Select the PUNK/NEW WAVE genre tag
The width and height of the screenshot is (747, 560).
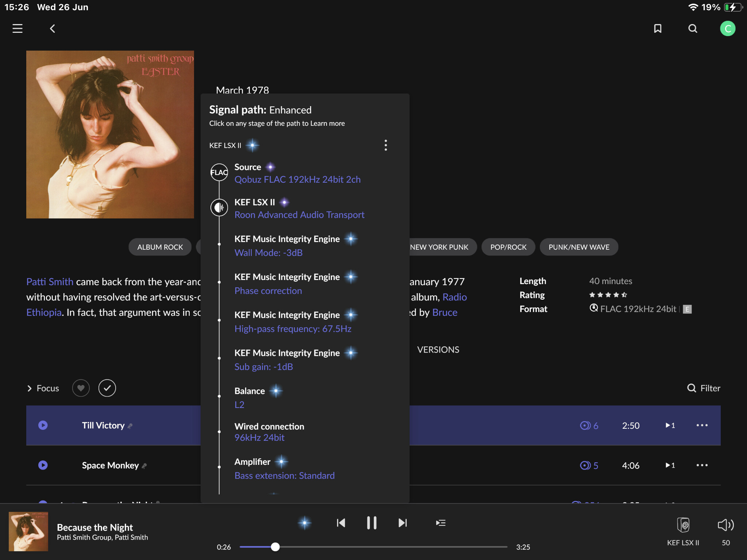click(x=579, y=247)
